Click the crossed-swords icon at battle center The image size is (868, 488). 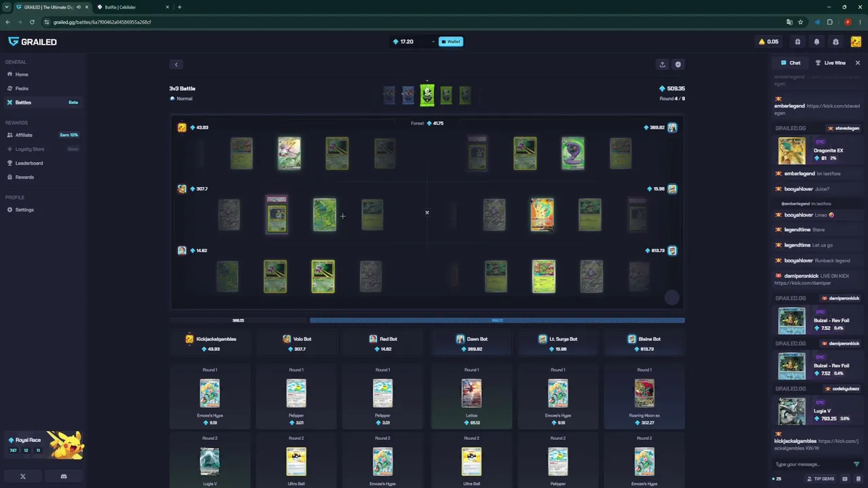[427, 213]
